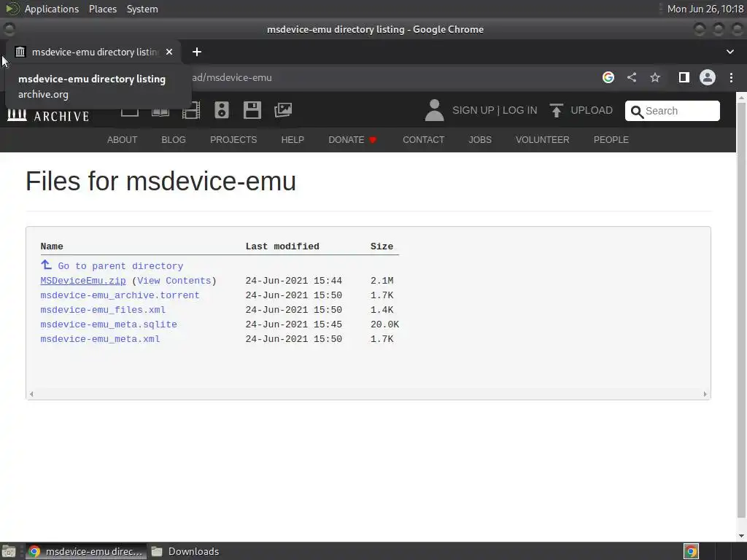Click View Contents link for the zip

pos(174,281)
